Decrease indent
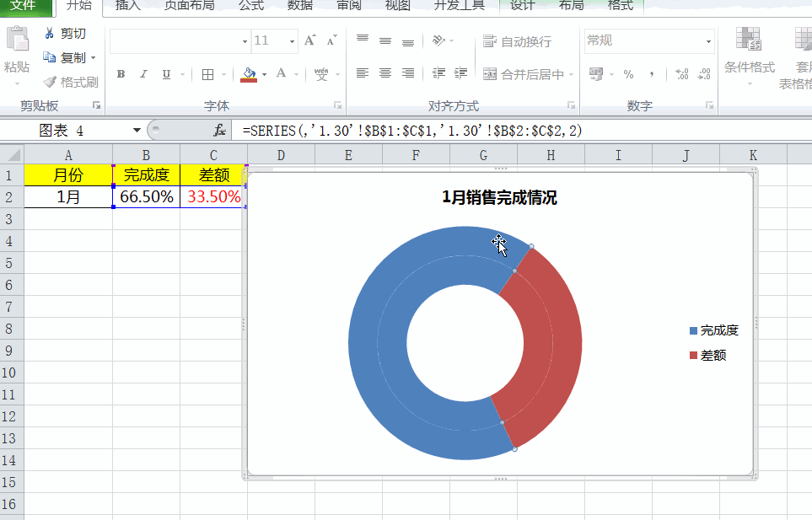This screenshot has height=520, width=812. (x=438, y=73)
